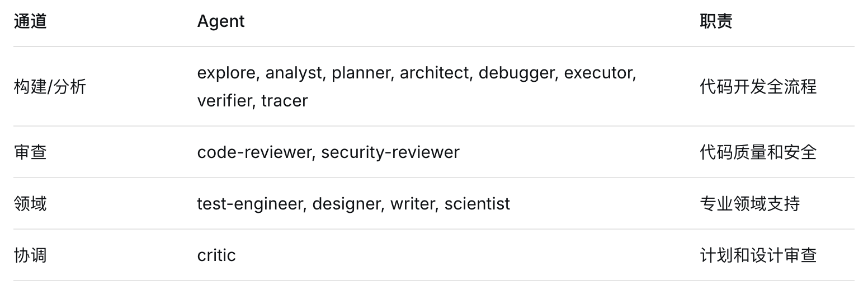Click the 协调 channel cell
868x289 pixels.
coord(30,255)
